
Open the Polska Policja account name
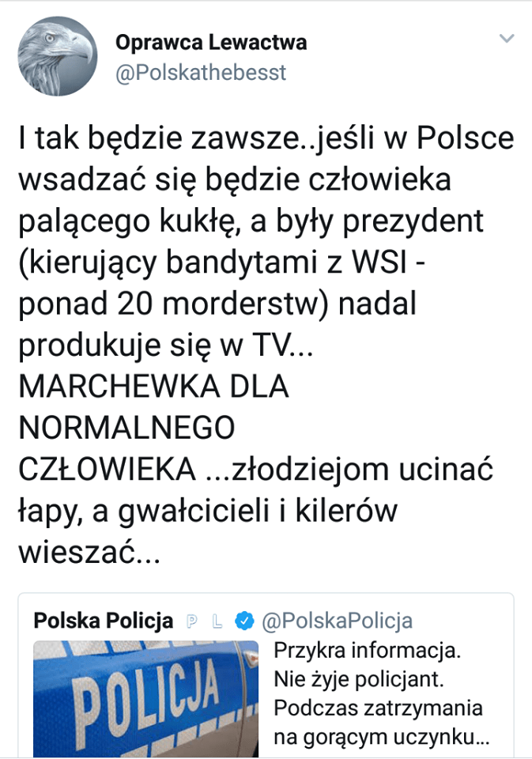coord(103,621)
